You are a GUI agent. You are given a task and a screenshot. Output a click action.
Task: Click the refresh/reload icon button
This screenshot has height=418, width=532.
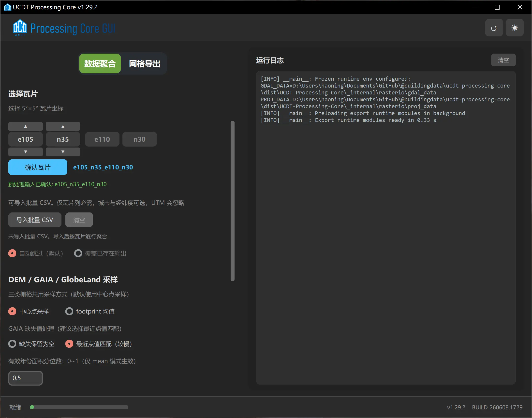494,28
